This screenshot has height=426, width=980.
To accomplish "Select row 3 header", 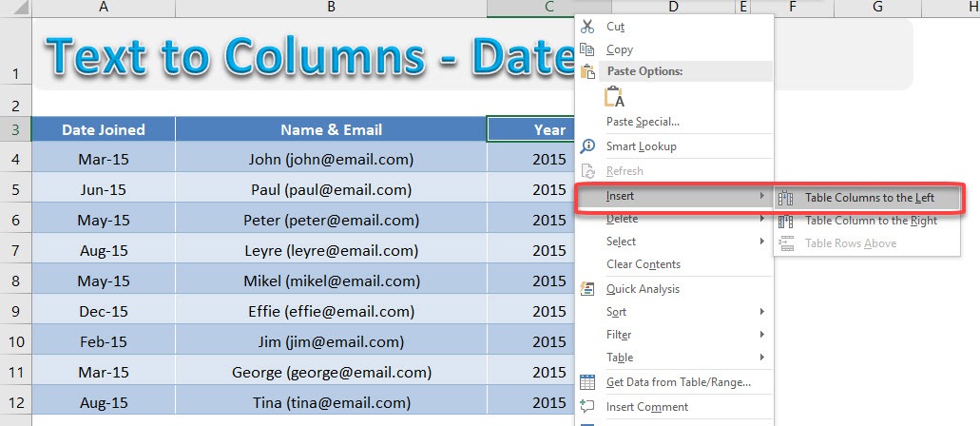I will [15, 129].
